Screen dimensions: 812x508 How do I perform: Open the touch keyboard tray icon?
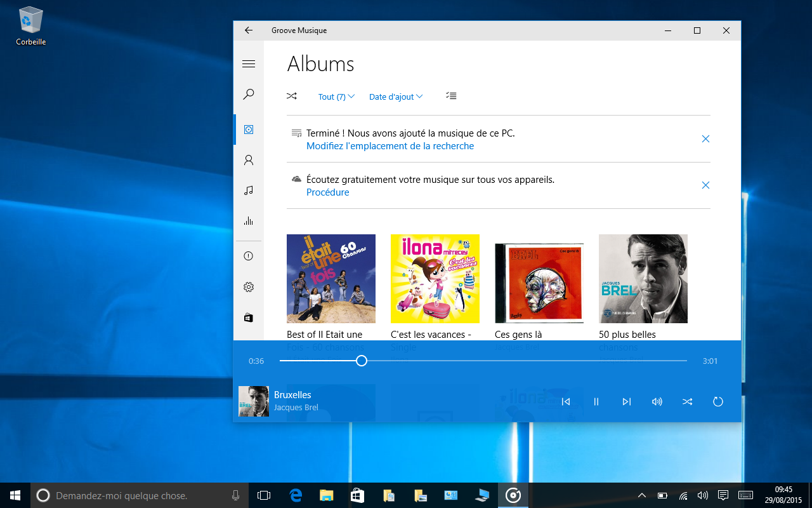pos(746,495)
